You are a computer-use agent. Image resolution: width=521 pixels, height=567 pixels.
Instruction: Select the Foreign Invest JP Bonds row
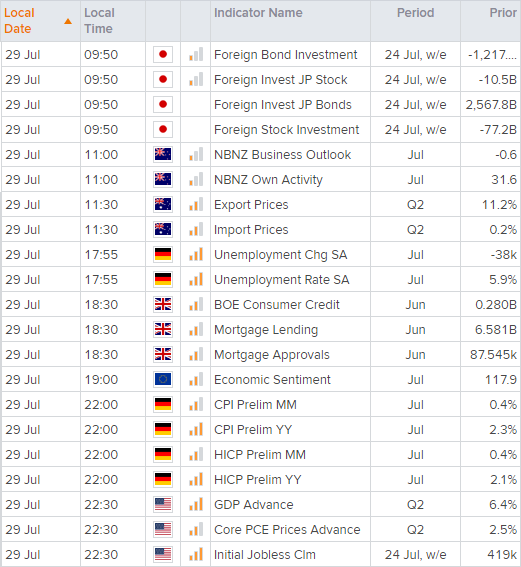pyautogui.click(x=260, y=105)
